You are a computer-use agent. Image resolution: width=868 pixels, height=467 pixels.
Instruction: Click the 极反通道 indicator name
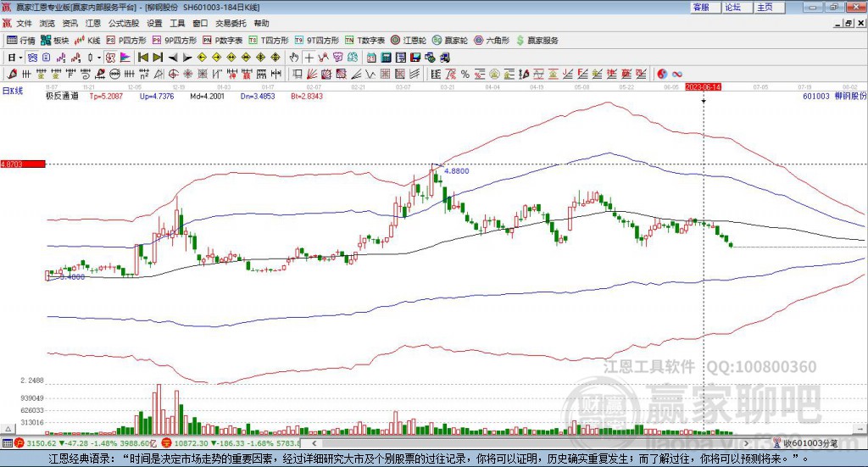click(62, 96)
